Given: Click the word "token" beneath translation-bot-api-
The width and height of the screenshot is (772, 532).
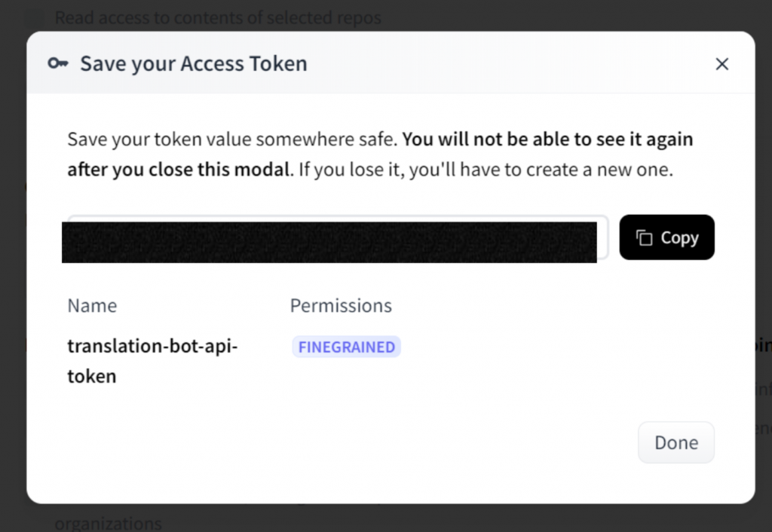Looking at the screenshot, I should [x=92, y=376].
